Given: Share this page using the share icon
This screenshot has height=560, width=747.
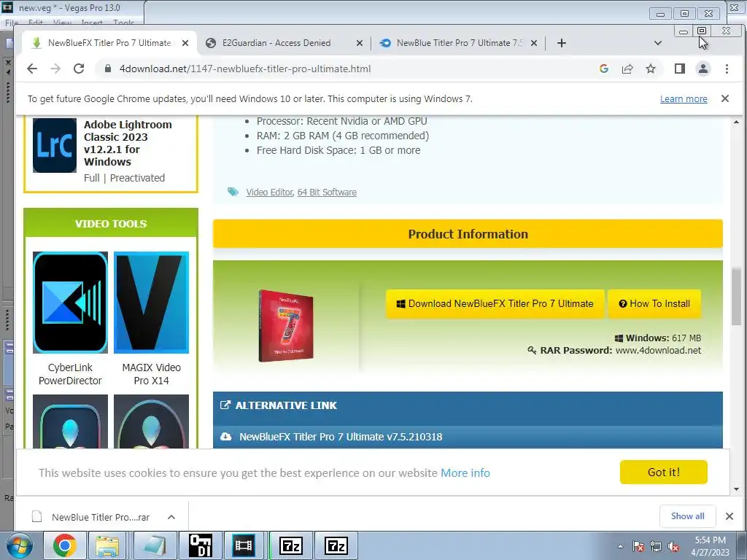Looking at the screenshot, I should click(627, 69).
